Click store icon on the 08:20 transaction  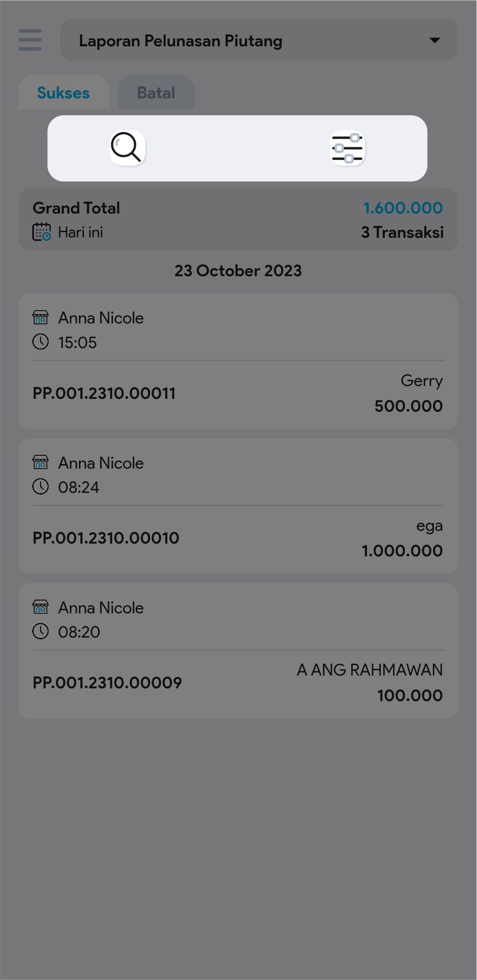(41, 607)
